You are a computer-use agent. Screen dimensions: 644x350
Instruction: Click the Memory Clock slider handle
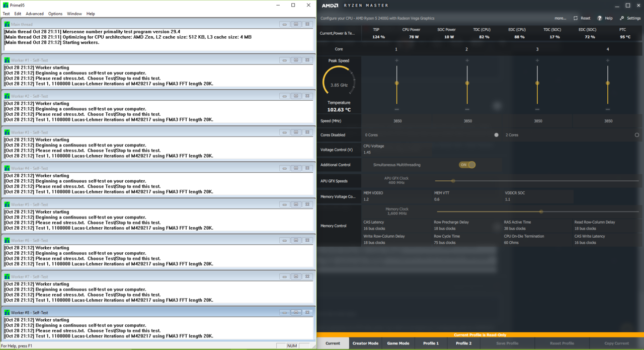point(541,212)
